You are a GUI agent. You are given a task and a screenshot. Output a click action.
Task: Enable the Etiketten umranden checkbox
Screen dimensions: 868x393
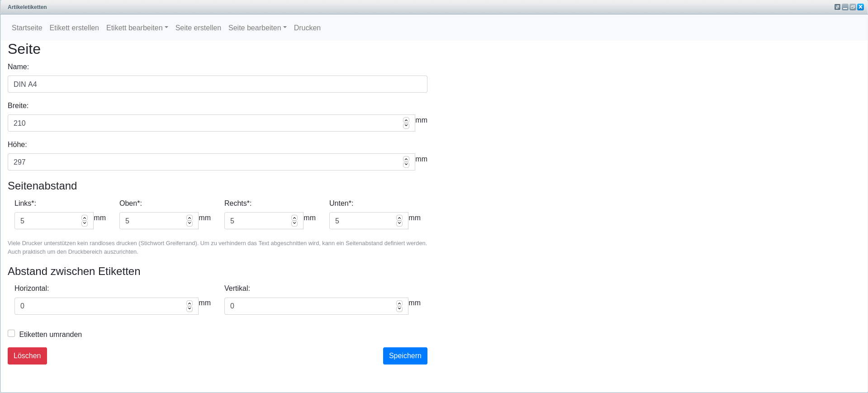[11, 333]
